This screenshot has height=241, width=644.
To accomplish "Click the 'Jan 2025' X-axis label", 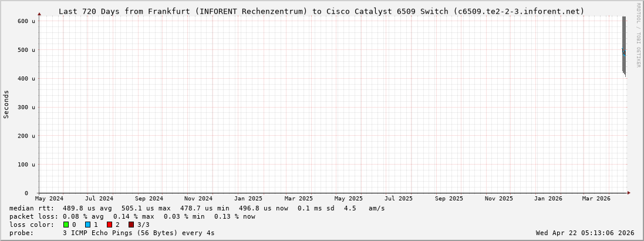I will [248, 199].
